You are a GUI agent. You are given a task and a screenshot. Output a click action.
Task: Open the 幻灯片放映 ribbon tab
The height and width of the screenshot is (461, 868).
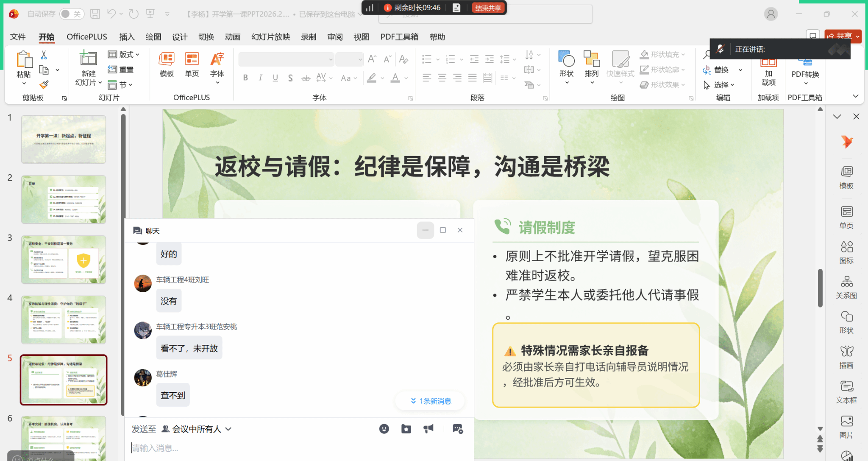click(x=270, y=37)
